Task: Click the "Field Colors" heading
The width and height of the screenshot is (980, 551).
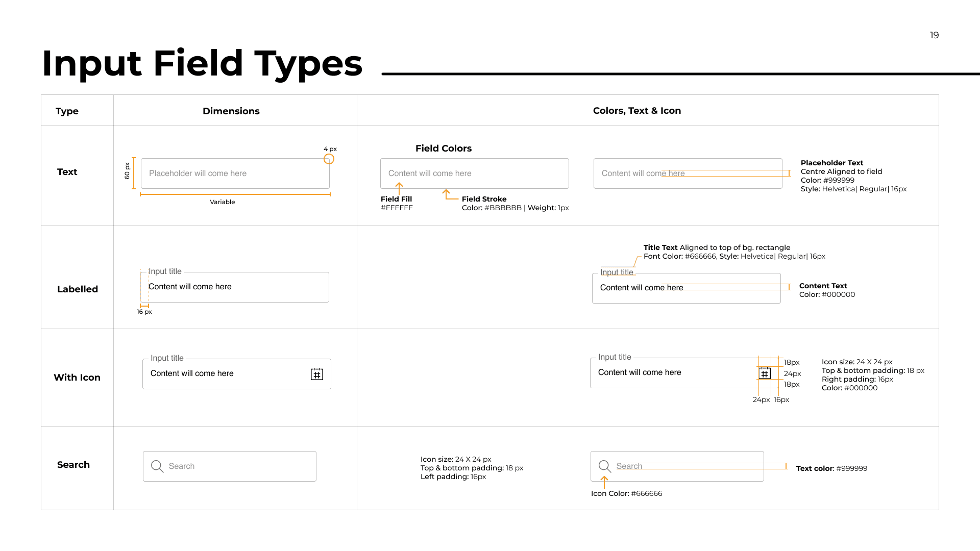Action: 444,148
